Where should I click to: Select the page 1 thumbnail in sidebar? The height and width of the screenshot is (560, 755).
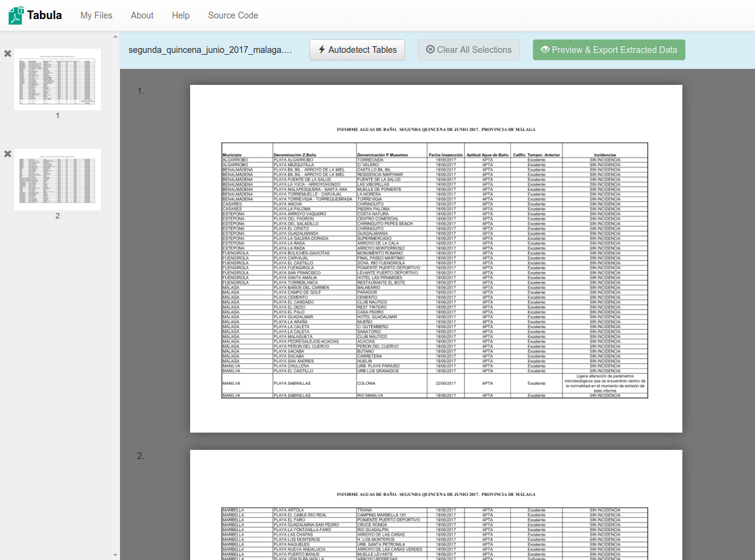click(57, 79)
